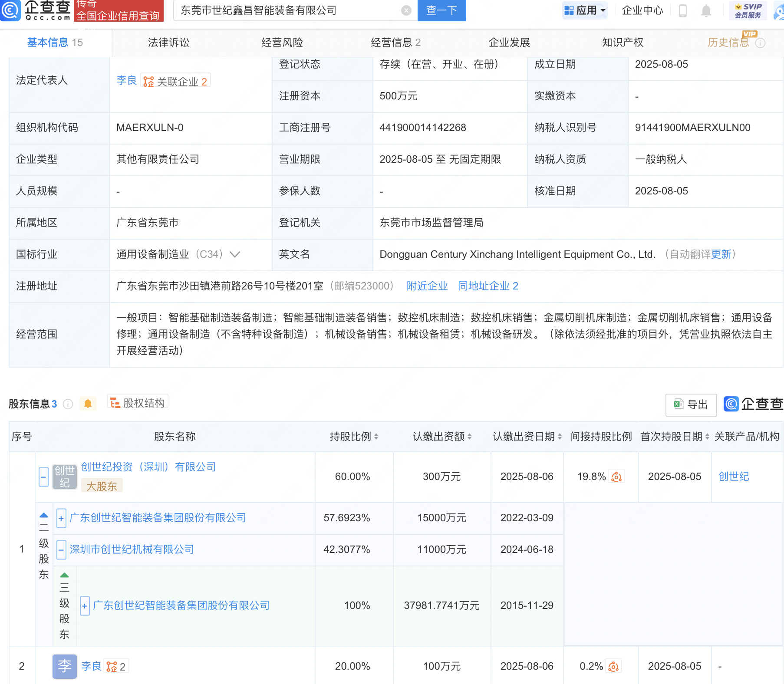Export shareholder data with 导出 button
This screenshot has height=684, width=784.
[691, 404]
